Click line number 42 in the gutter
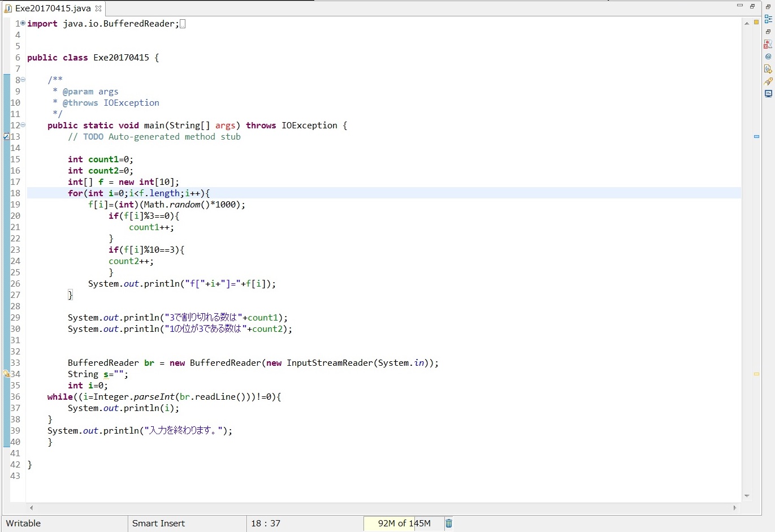 coord(15,465)
